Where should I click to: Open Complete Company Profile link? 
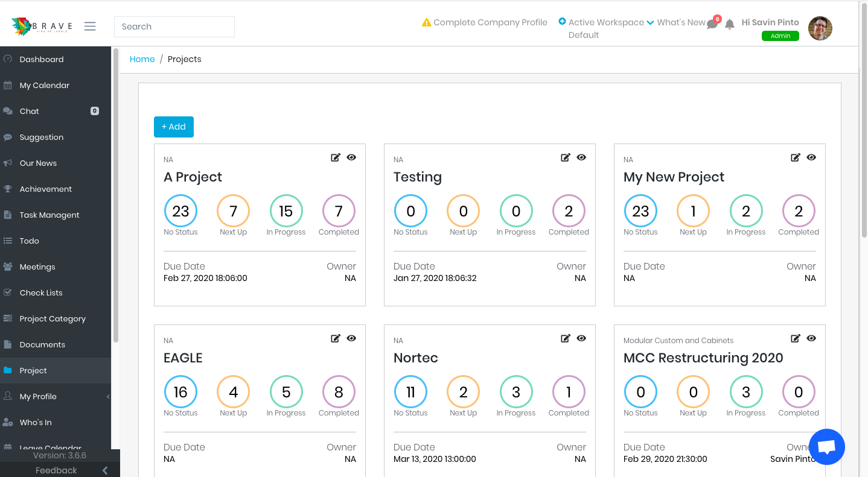[x=490, y=22]
